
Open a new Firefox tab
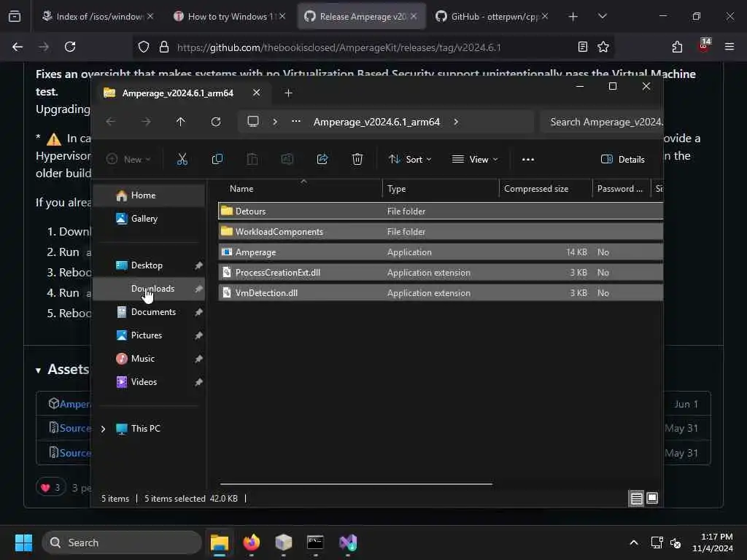click(x=573, y=17)
